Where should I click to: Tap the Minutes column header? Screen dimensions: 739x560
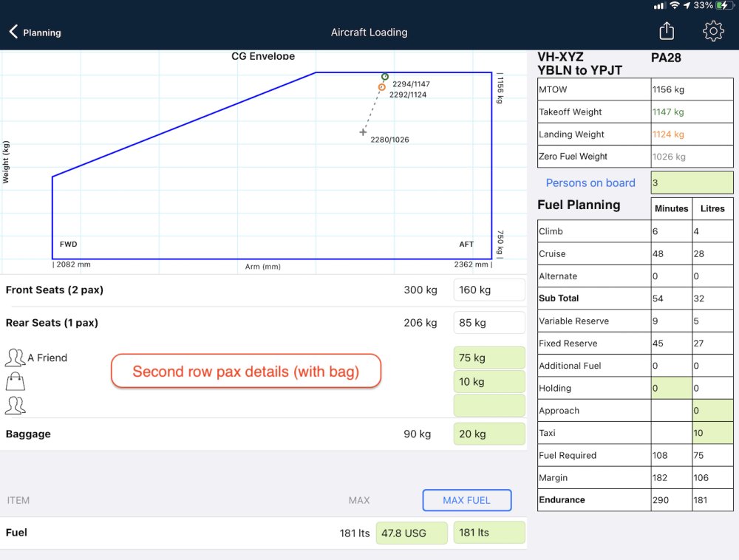tap(672, 208)
